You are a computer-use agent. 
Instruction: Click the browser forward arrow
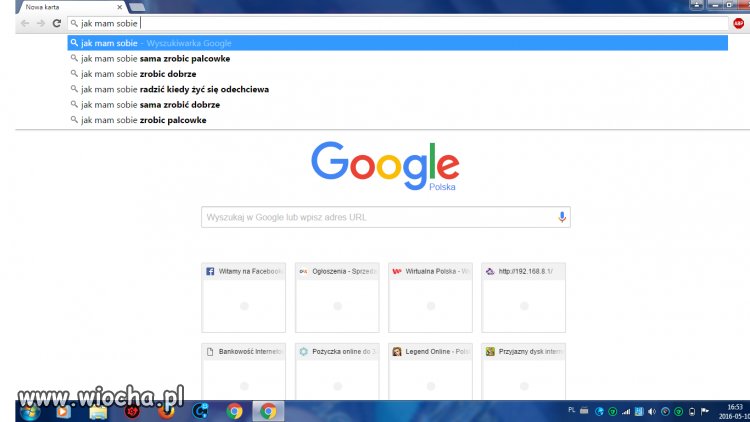41,23
